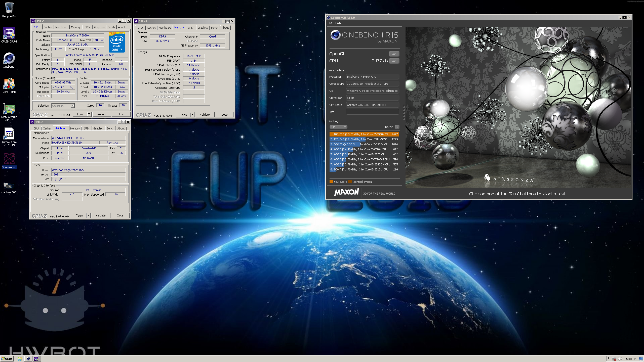
Task: Open Tools dropdown arrow in CPU-Z Mainboard window
Action: point(88,215)
